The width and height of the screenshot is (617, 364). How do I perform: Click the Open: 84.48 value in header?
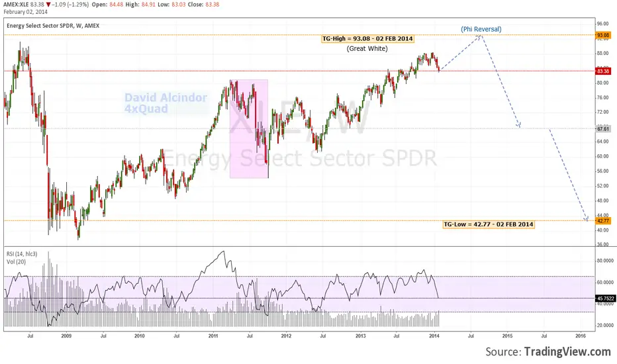point(108,5)
